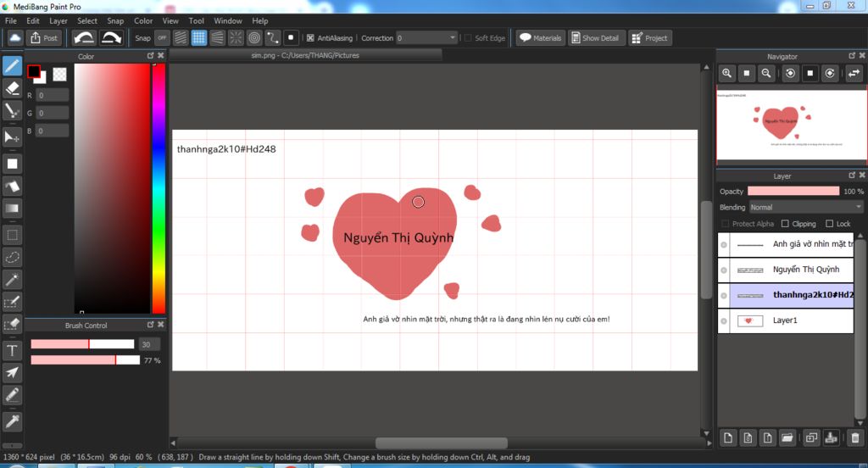The width and height of the screenshot is (868, 468).
Task: Click the R color value field
Action: 53,95
